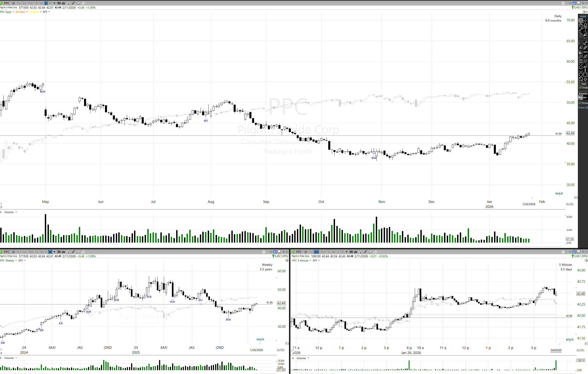This screenshot has width=588, height=374.
Task: Open pencil drawing tools in top chart toolbar
Action: pyautogui.click(x=73, y=3)
